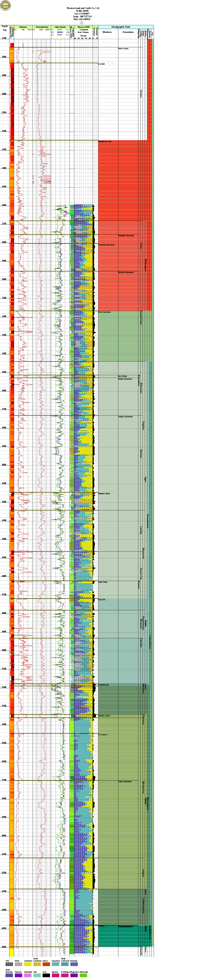The image size is (200, 980).
Task: Click the 'Dual Induction' track header
Action: coord(42,27)
